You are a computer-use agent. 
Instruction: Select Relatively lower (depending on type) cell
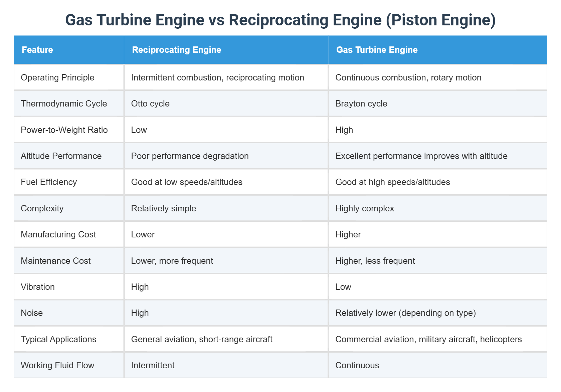405,313
